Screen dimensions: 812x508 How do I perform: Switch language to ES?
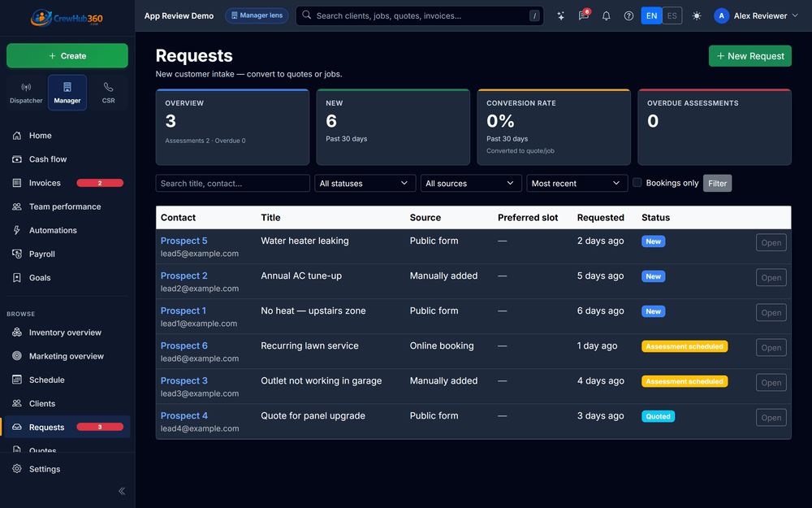tap(672, 15)
